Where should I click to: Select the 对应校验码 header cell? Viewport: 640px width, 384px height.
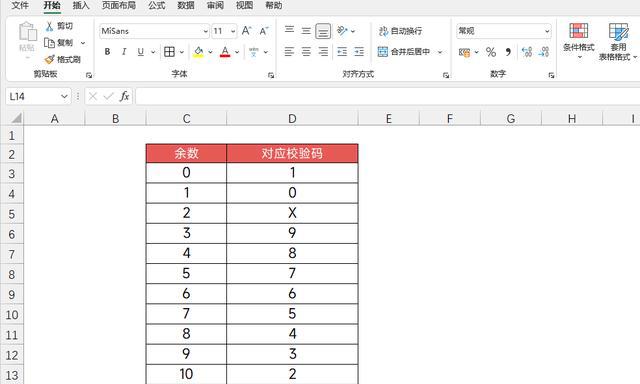(x=292, y=153)
